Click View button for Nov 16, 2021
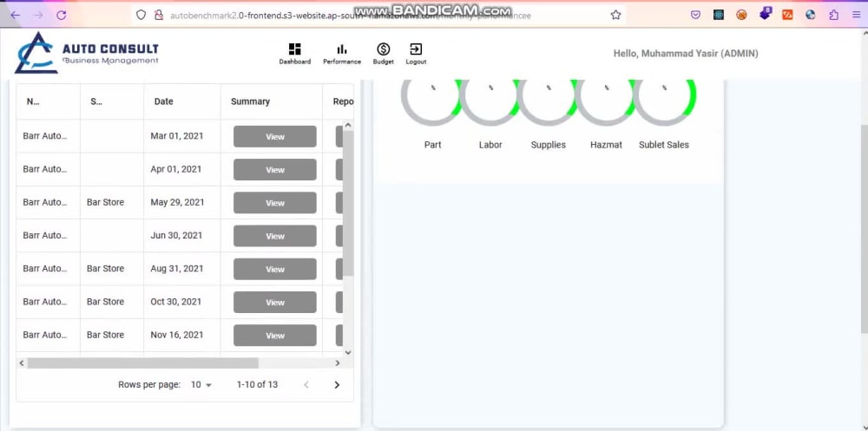This screenshot has height=431, width=868. (x=275, y=336)
